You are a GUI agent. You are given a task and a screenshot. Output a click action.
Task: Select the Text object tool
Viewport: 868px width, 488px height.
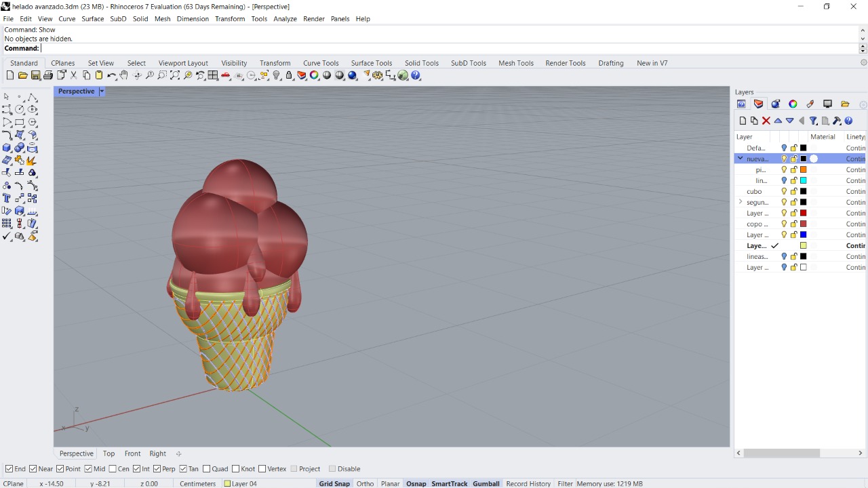[x=7, y=198]
